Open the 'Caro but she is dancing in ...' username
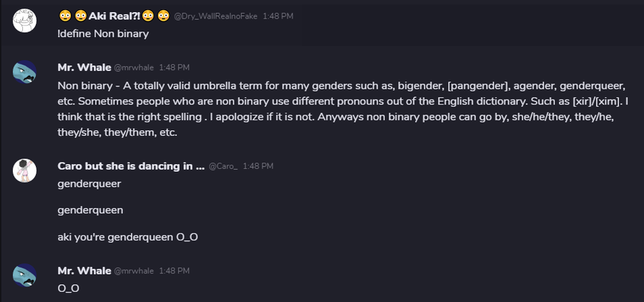Viewport: 644px width, 302px height. (129, 166)
